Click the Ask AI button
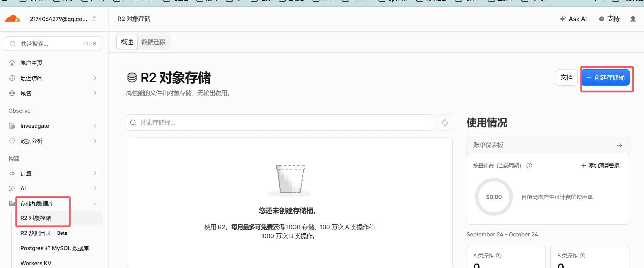This screenshot has width=644, height=268. [x=573, y=19]
